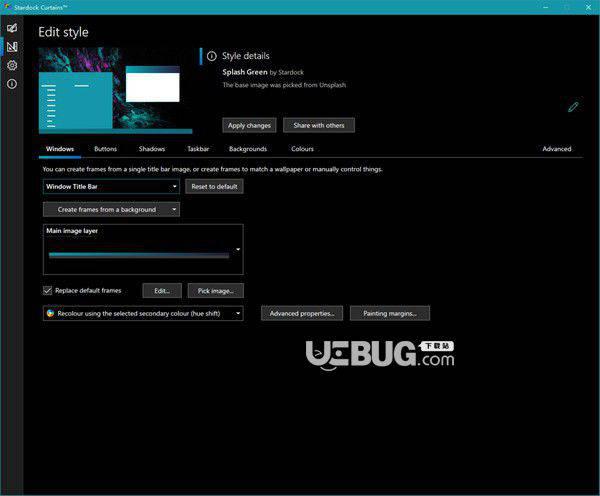
Task: Switch to the Windows tab
Action: (60, 149)
